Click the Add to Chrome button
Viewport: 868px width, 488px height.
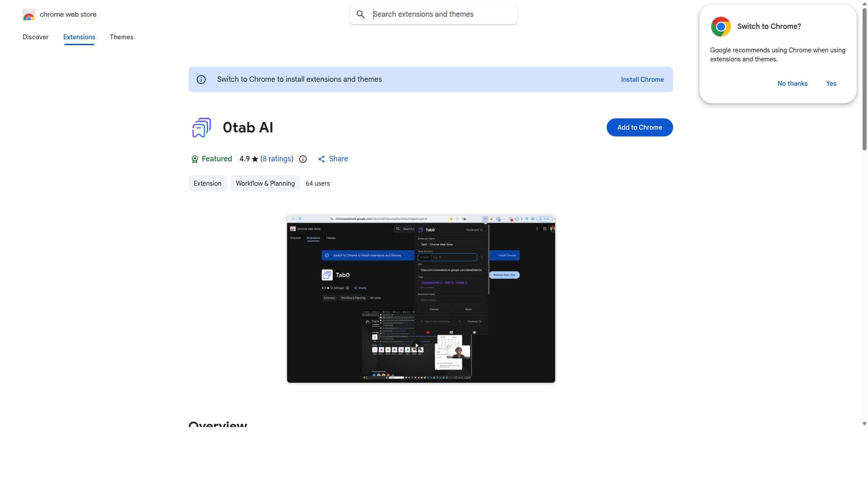(x=640, y=127)
